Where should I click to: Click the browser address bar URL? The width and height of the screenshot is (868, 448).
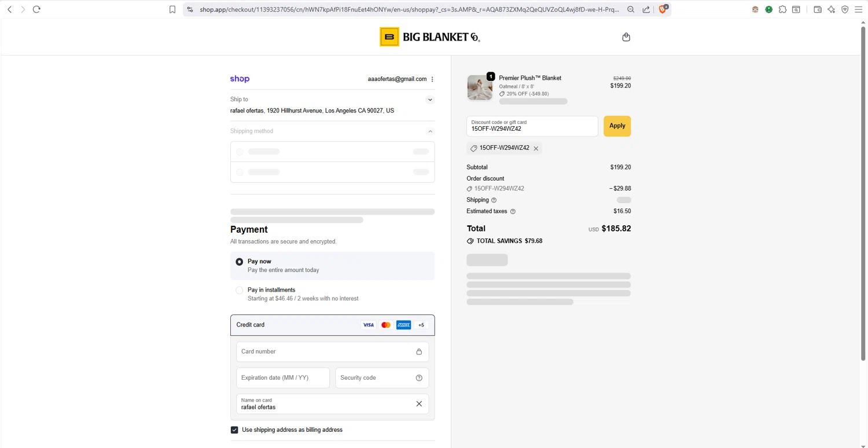tap(409, 9)
